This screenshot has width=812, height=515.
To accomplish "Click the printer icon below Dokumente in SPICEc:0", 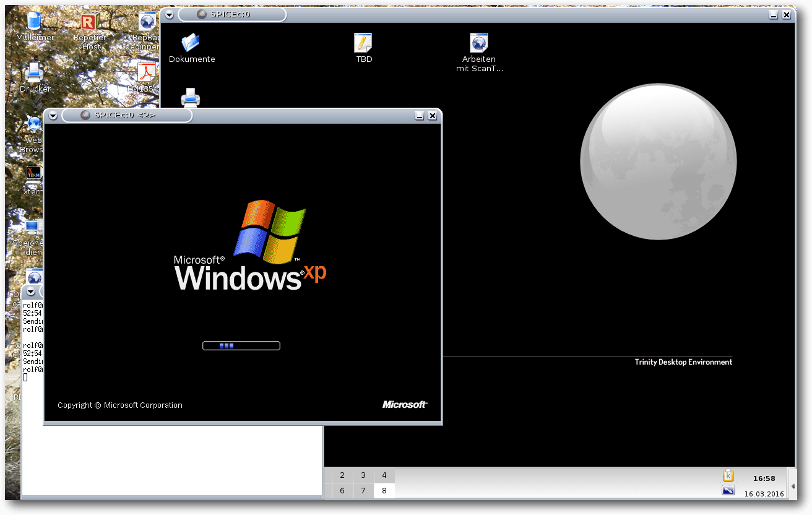I will (x=190, y=97).
